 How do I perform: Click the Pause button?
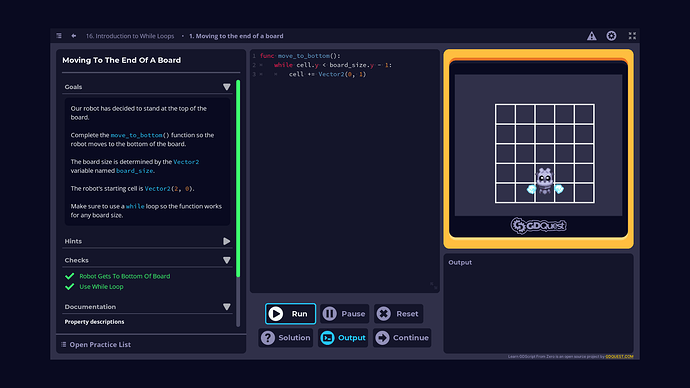pyautogui.click(x=345, y=314)
